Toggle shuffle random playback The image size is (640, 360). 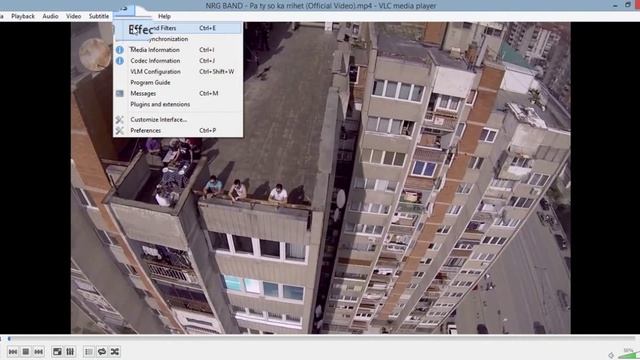[x=115, y=351]
